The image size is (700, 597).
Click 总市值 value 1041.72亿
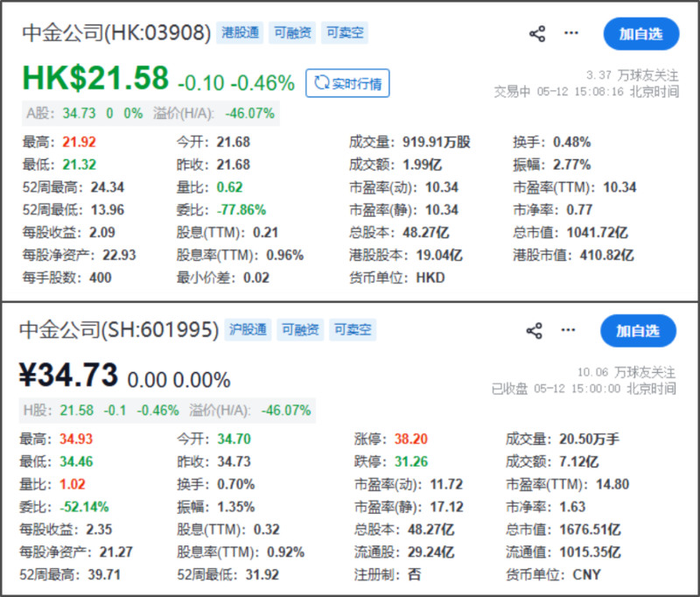point(597,233)
